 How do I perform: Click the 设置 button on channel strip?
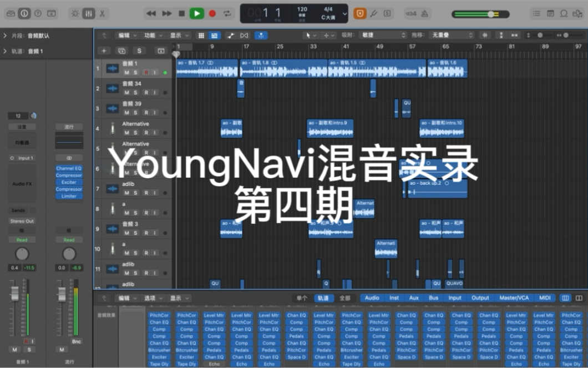[22, 127]
